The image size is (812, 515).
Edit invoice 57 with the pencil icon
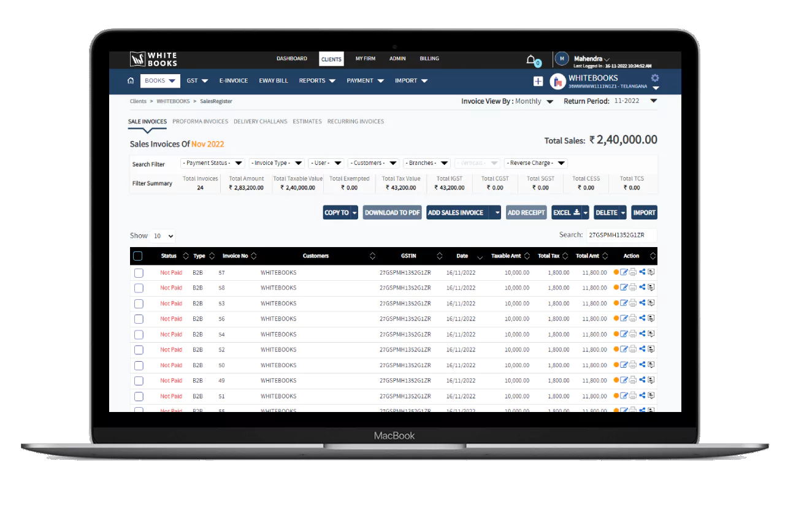[x=624, y=272]
